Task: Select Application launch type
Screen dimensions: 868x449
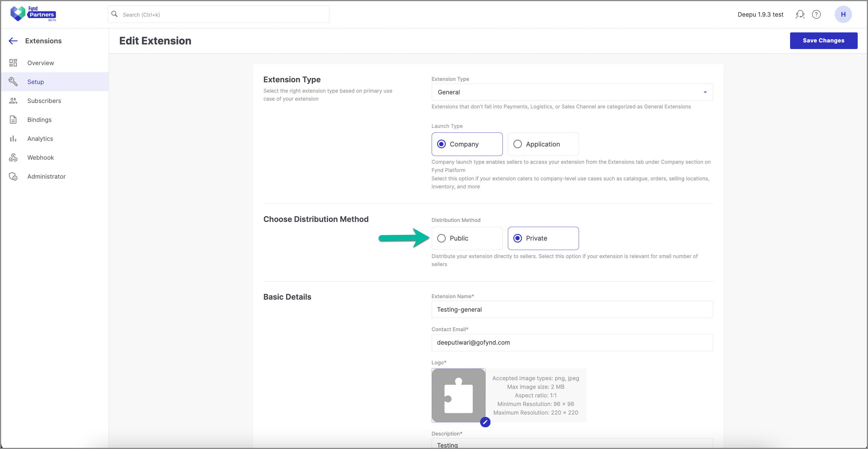Action: 543,144
